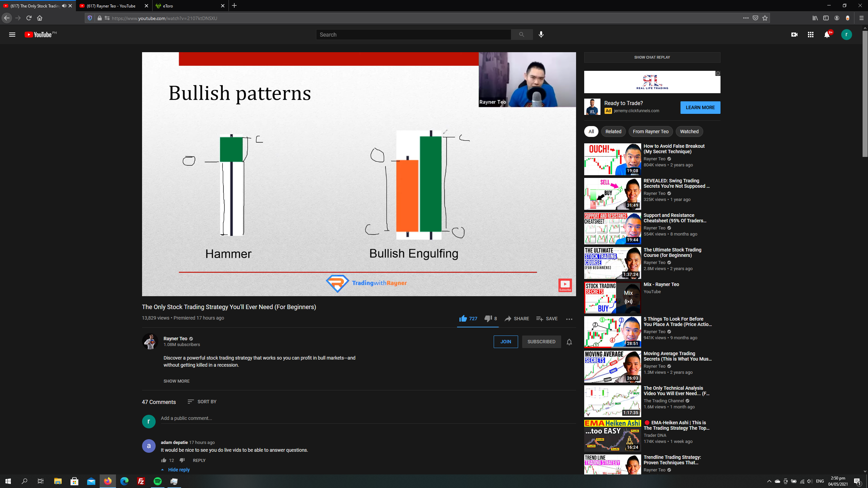Image resolution: width=868 pixels, height=488 pixels.
Task: Select the From Rayner Teo chip
Action: pos(650,131)
